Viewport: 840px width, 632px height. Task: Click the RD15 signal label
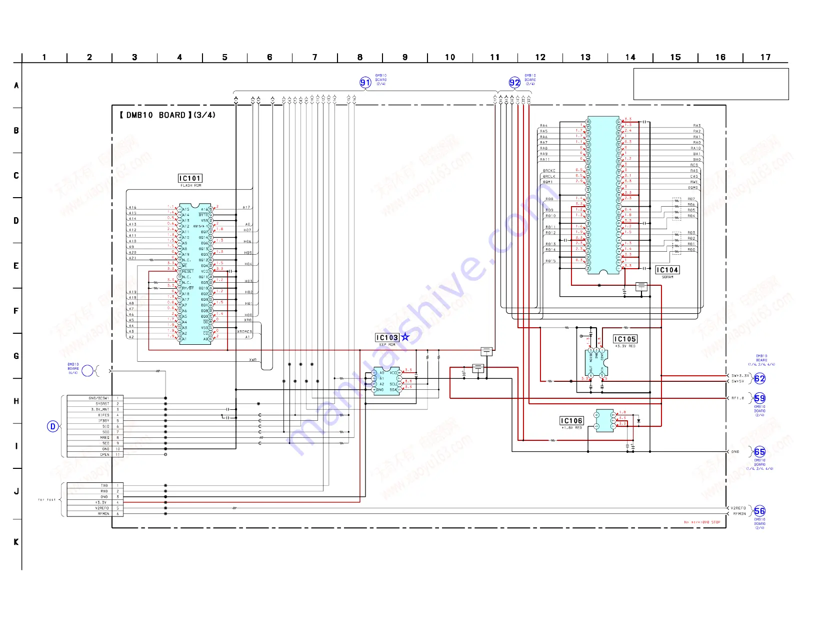[x=550, y=261]
